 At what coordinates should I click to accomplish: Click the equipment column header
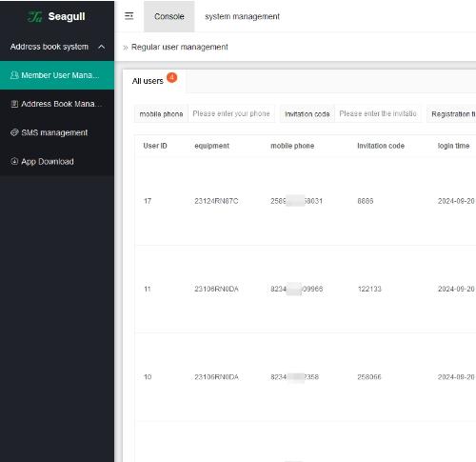(211, 146)
